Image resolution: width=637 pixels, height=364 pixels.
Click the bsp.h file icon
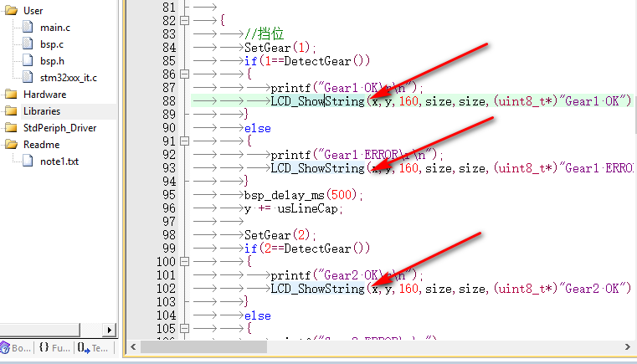tap(28, 60)
